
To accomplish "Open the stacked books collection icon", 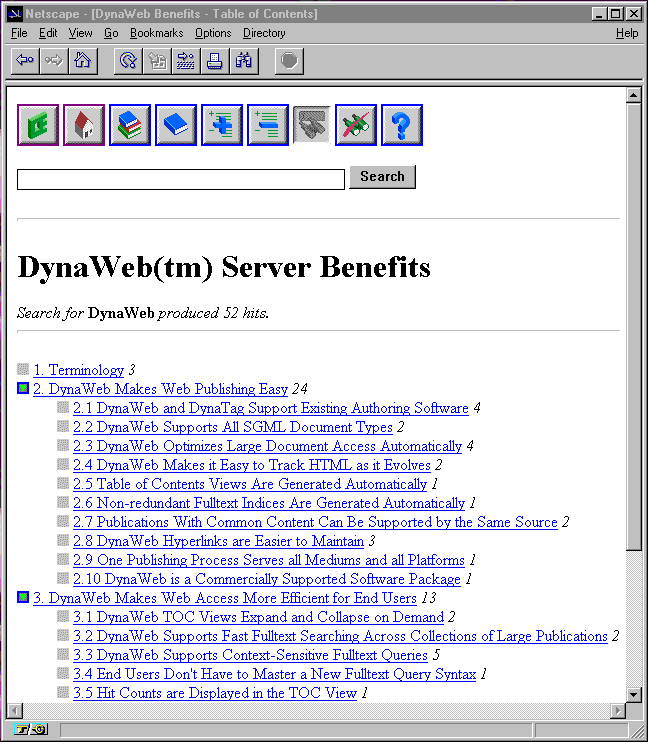I will coord(130,125).
